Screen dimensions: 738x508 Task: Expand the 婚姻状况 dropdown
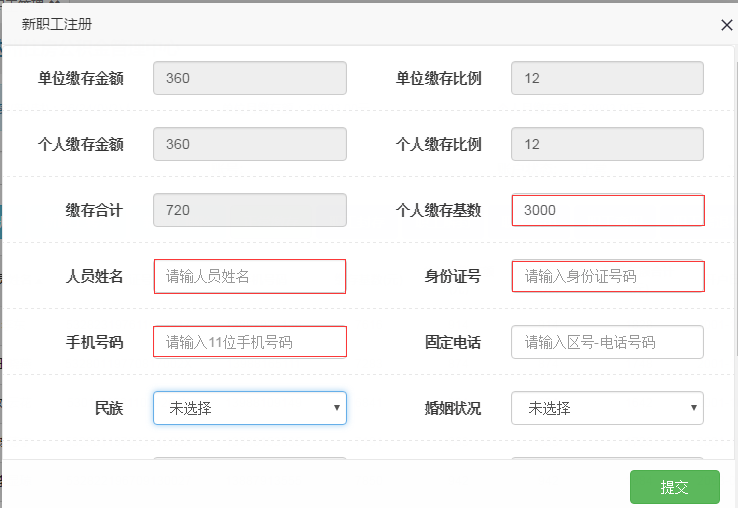[607, 408]
